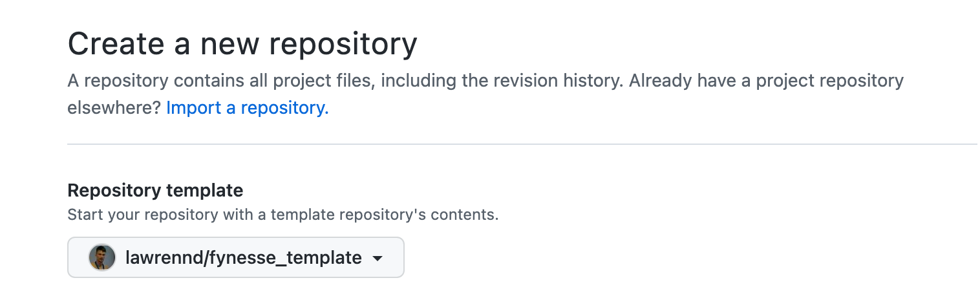Click the horizontal divider below the description
The height and width of the screenshot is (300, 980).
tap(522, 144)
